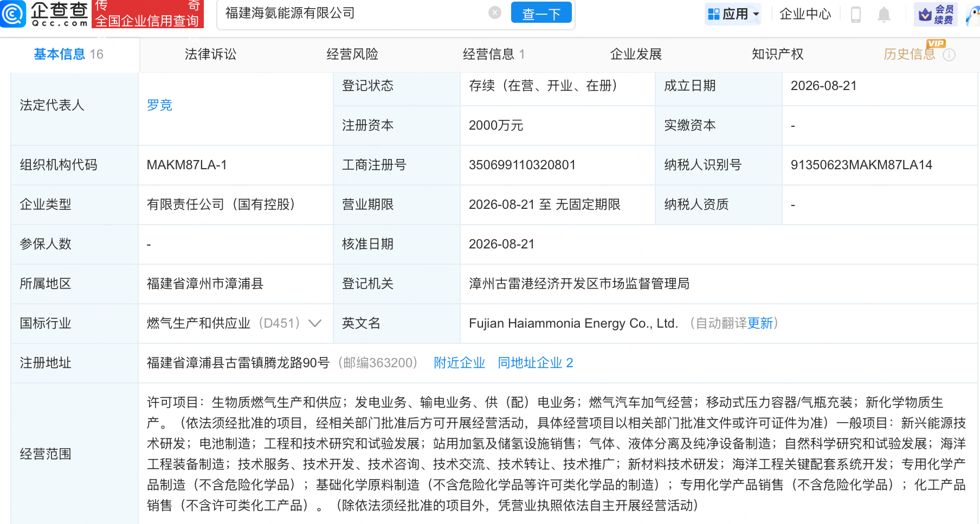The height and width of the screenshot is (524, 980).
Task: Open the 历史信息 VIP tab
Action: click(910, 54)
